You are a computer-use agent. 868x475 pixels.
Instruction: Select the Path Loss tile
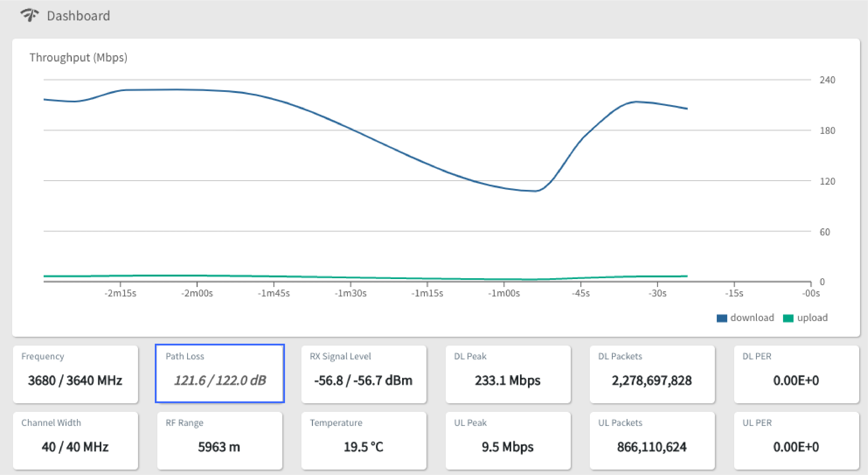(220, 373)
